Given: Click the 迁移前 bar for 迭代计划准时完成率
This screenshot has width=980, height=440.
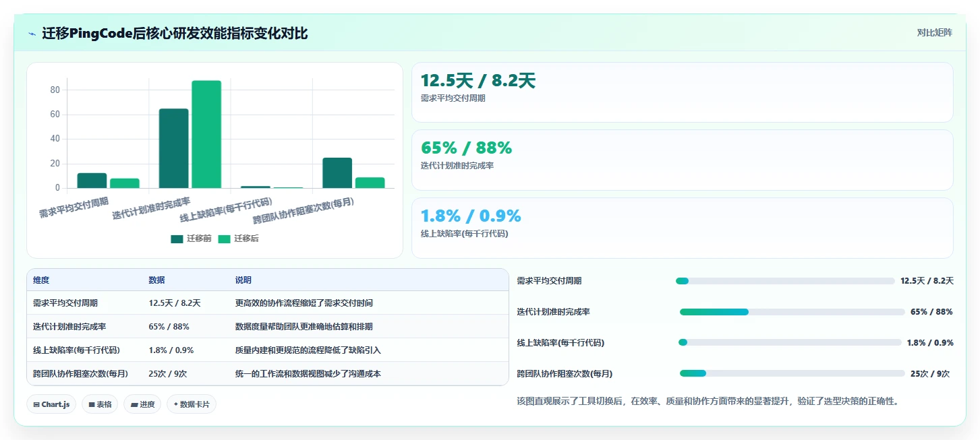Looking at the screenshot, I should pos(173,148).
